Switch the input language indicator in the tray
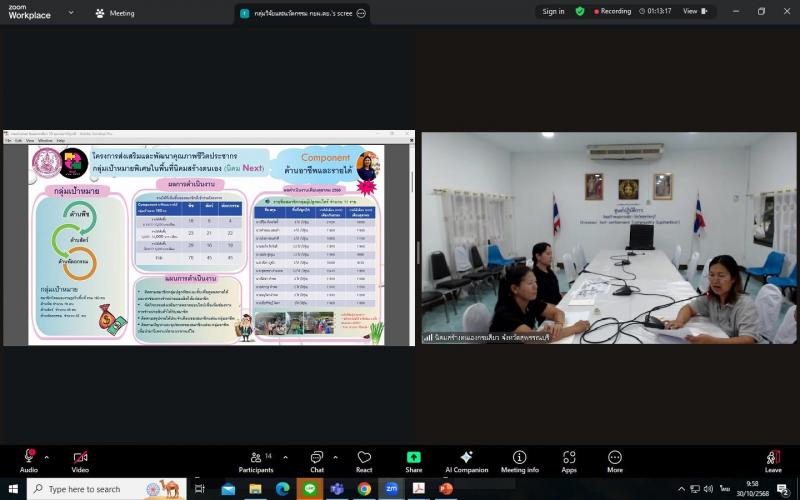This screenshot has width=800, height=500. [724, 489]
